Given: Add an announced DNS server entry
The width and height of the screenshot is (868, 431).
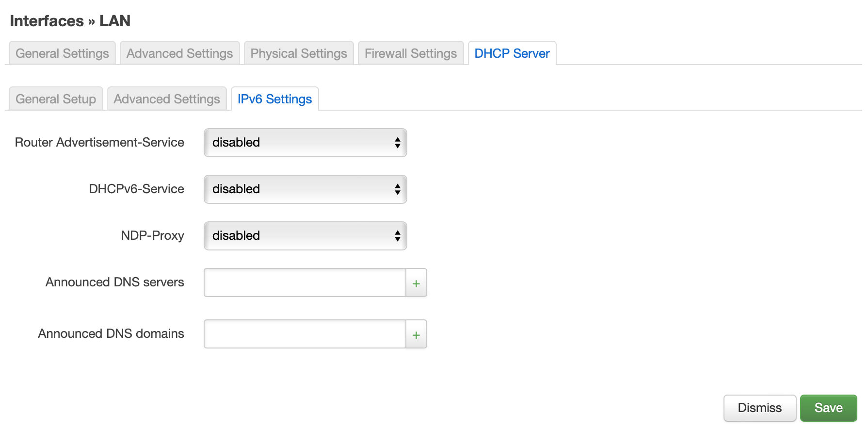Looking at the screenshot, I should pos(416,283).
